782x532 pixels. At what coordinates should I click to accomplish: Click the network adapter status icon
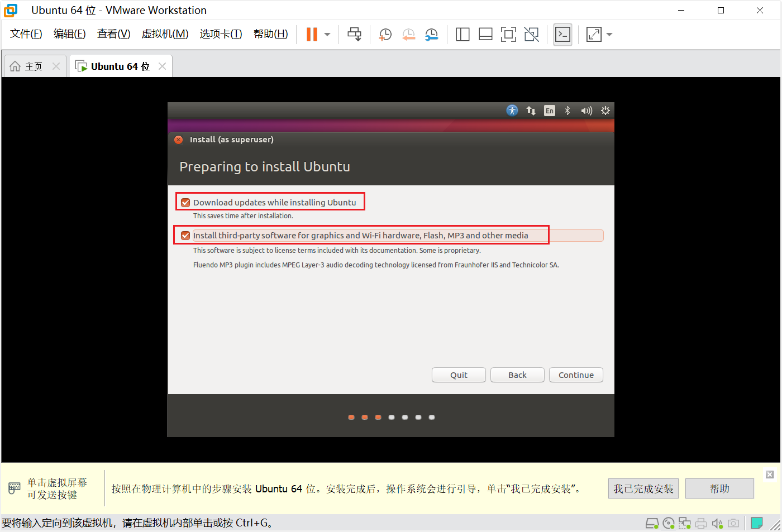point(685,524)
